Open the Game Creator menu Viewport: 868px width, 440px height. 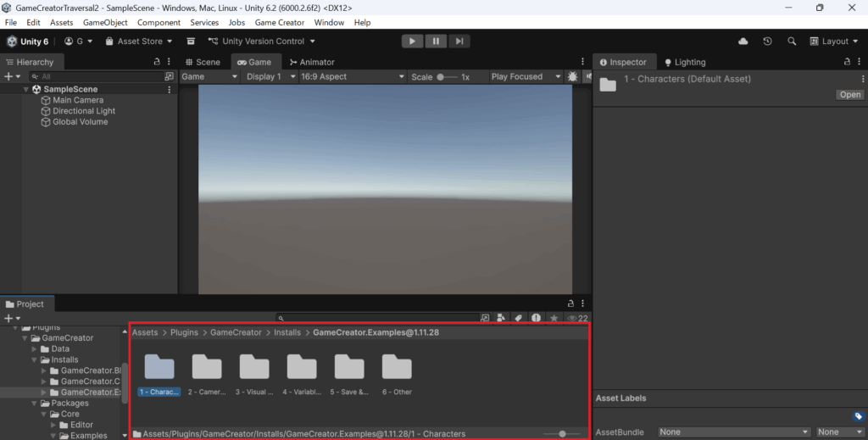280,22
